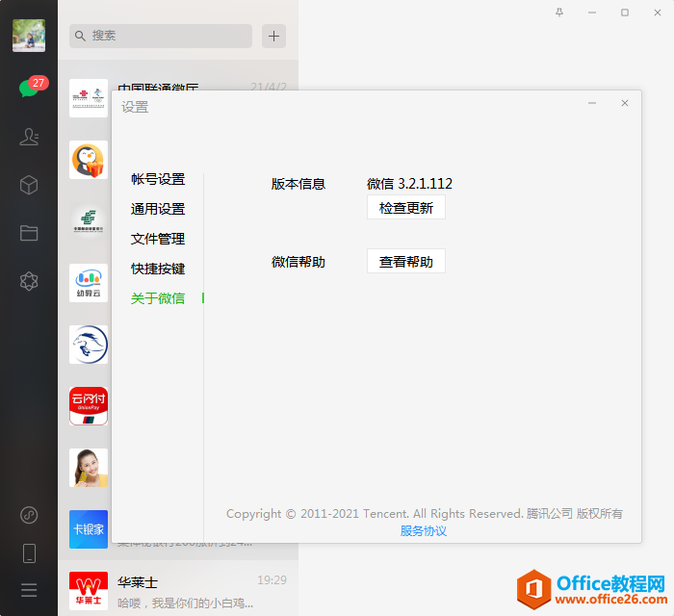
Task: Select the 文件管理 tab
Action: pyautogui.click(x=158, y=239)
